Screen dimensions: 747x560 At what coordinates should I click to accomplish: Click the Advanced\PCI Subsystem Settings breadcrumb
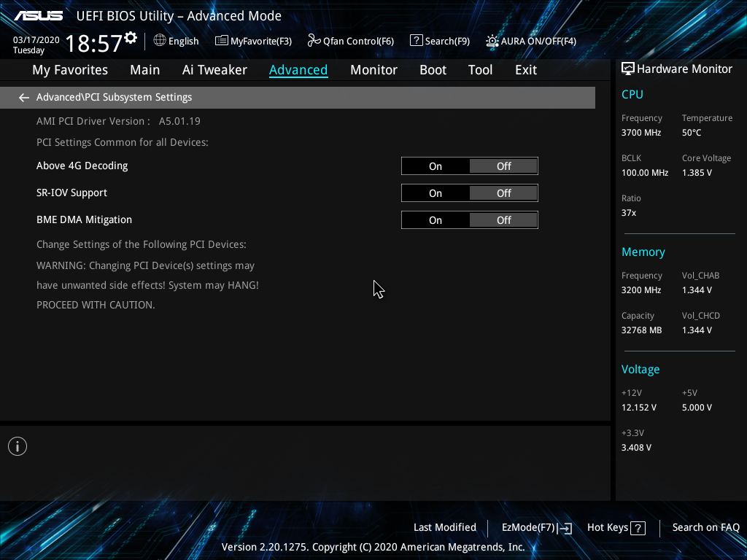[114, 97]
